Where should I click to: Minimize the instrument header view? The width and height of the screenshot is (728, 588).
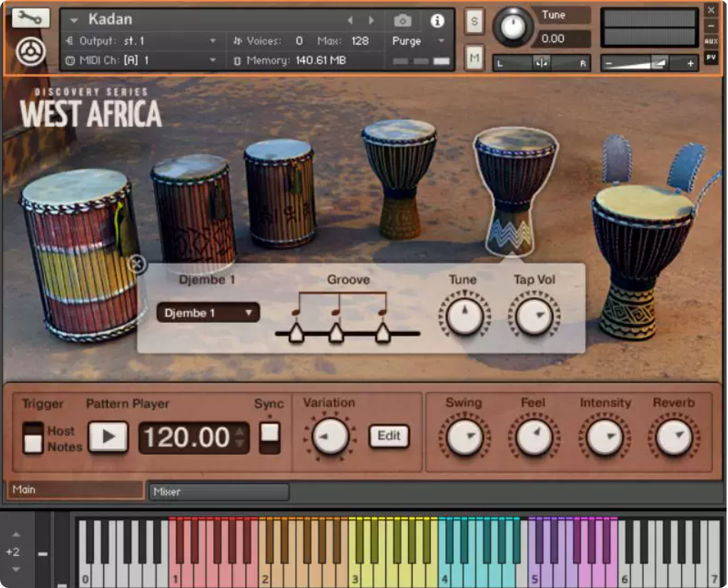[x=712, y=26]
